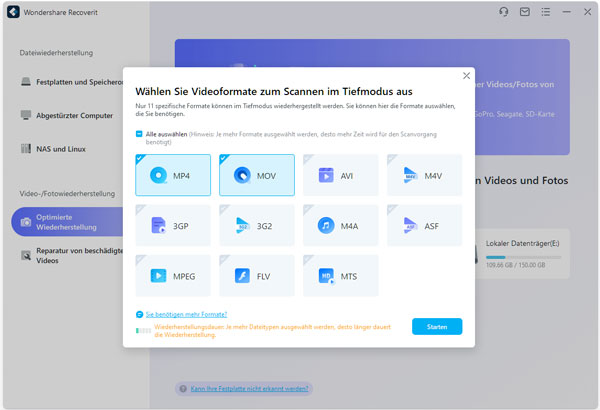Viewport: 600px width, 410px height.
Task: Click the recovery duration indicator bar
Action: coord(143,330)
